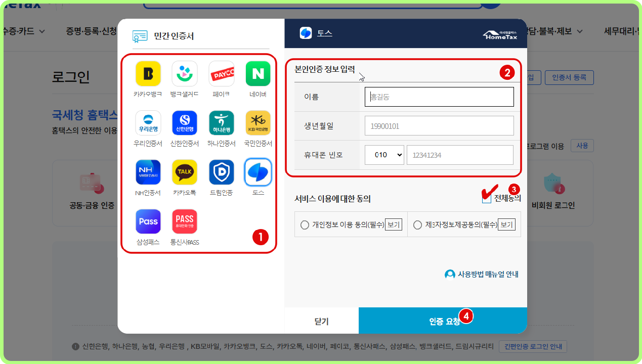Click the 닫기 button
This screenshot has width=642, height=364.
322,321
